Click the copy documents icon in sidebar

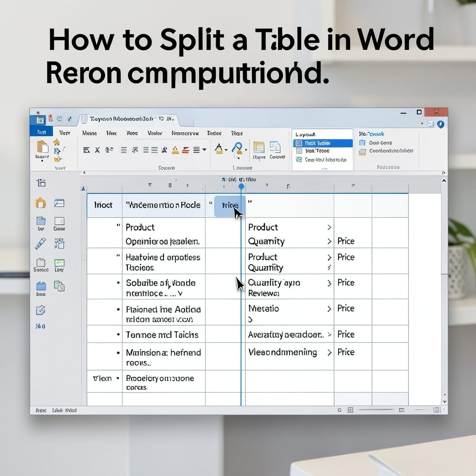59,286
